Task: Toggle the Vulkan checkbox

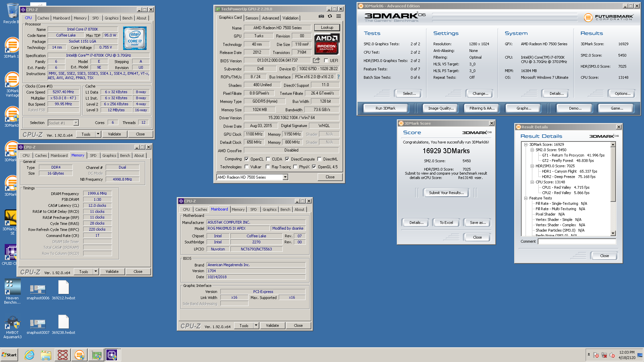Action: click(x=247, y=167)
